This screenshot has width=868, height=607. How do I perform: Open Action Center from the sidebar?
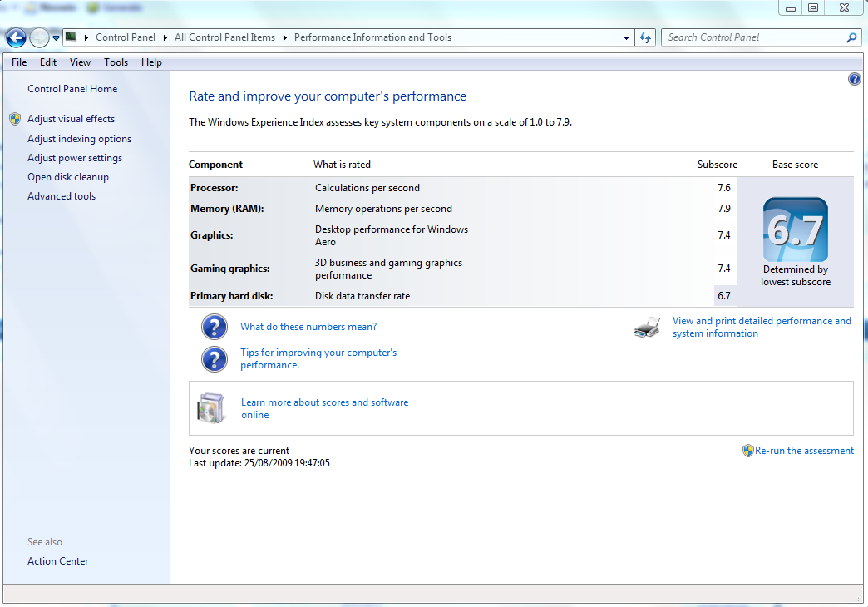57,560
